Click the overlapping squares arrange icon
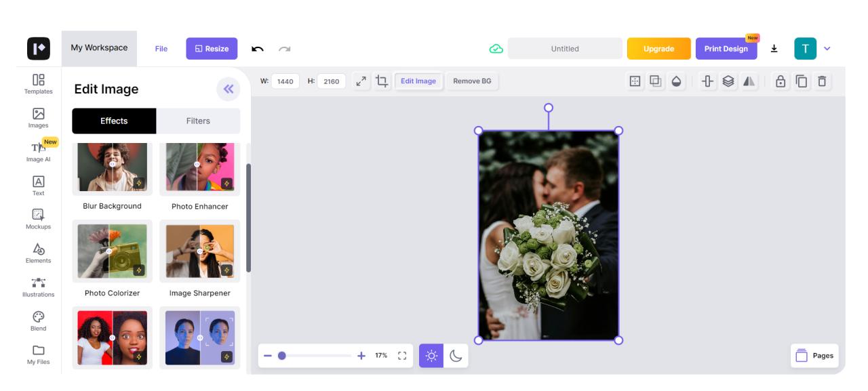Viewport: 868px width, 391px height. tap(656, 81)
